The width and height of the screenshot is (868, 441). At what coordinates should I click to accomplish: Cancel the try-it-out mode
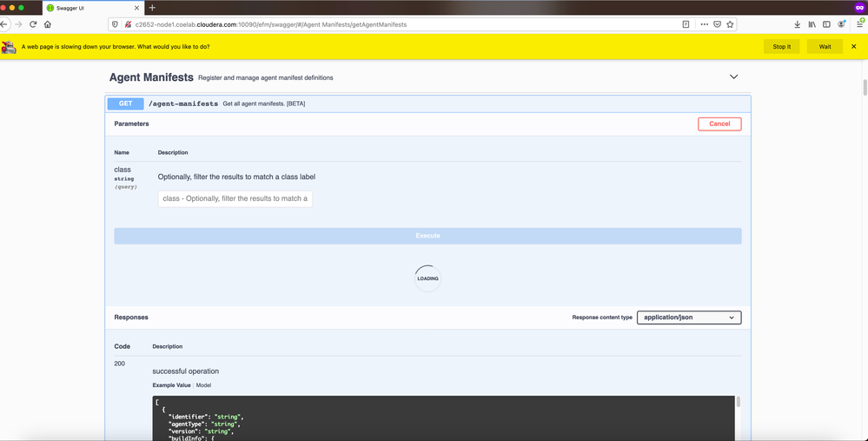point(719,124)
